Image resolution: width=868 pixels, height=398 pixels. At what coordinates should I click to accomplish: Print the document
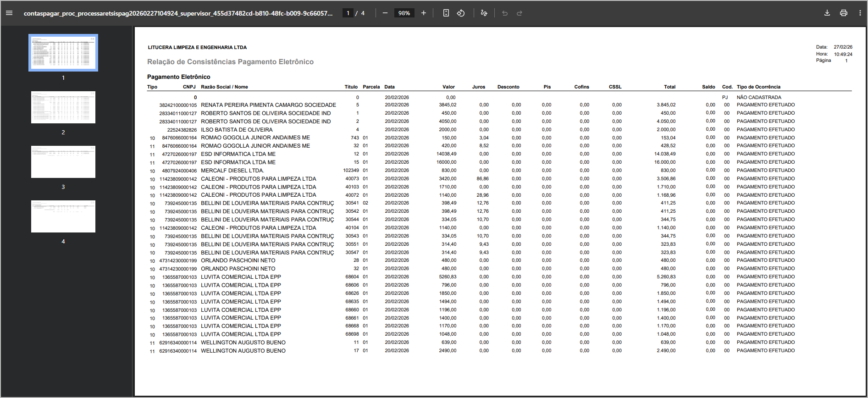point(844,13)
